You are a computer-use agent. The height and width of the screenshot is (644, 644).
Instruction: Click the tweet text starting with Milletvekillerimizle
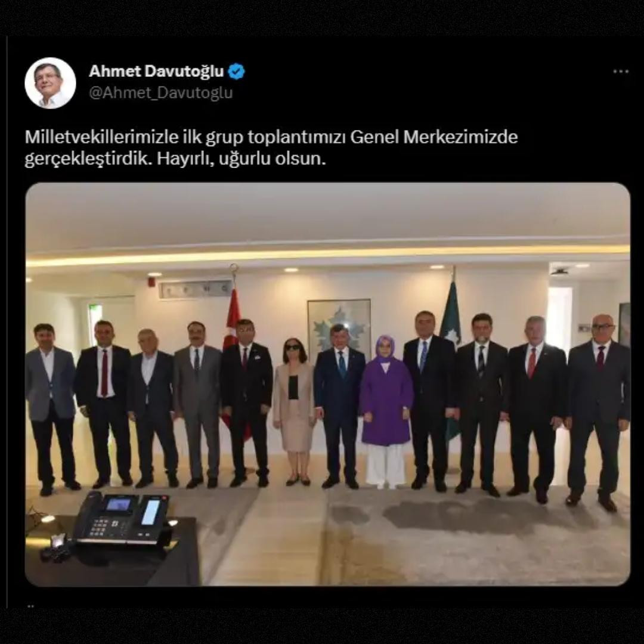[271, 148]
